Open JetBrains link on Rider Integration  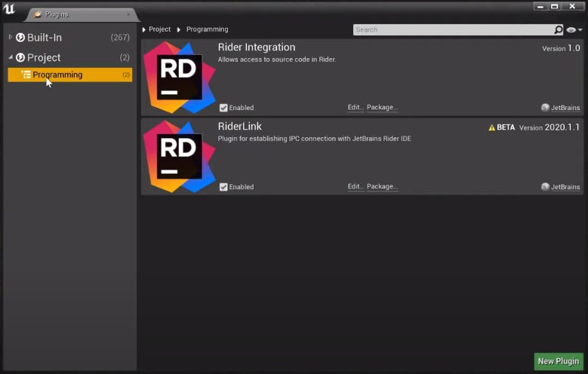(565, 108)
